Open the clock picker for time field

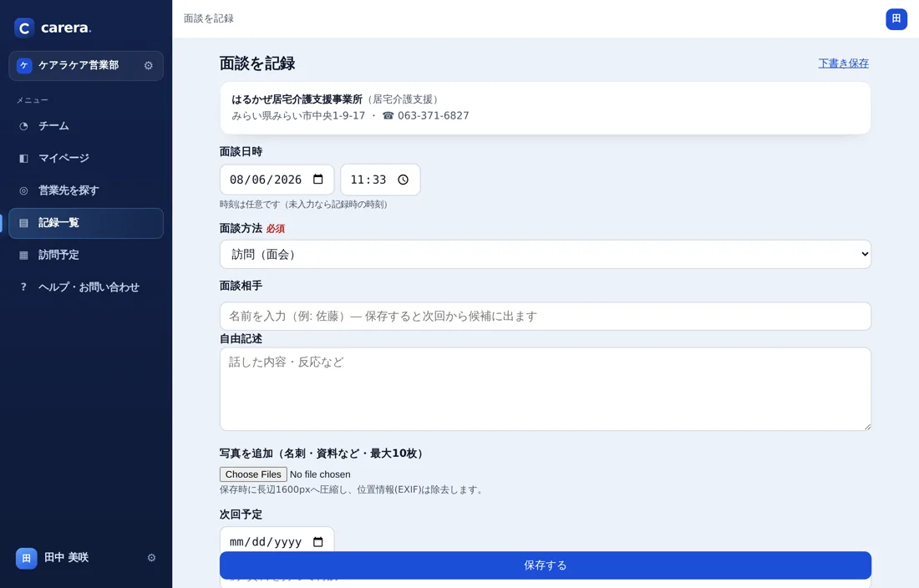click(404, 180)
